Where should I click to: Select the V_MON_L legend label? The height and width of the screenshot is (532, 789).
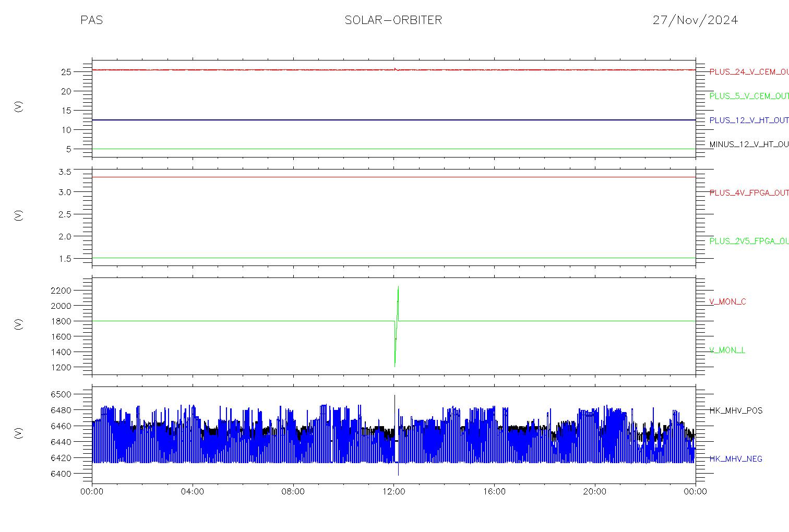[727, 350]
